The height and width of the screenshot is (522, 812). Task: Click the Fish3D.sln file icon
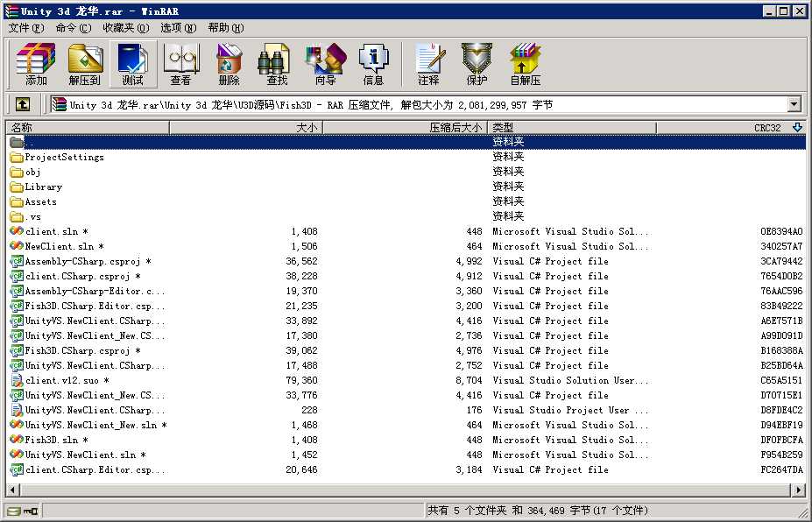tap(17, 439)
